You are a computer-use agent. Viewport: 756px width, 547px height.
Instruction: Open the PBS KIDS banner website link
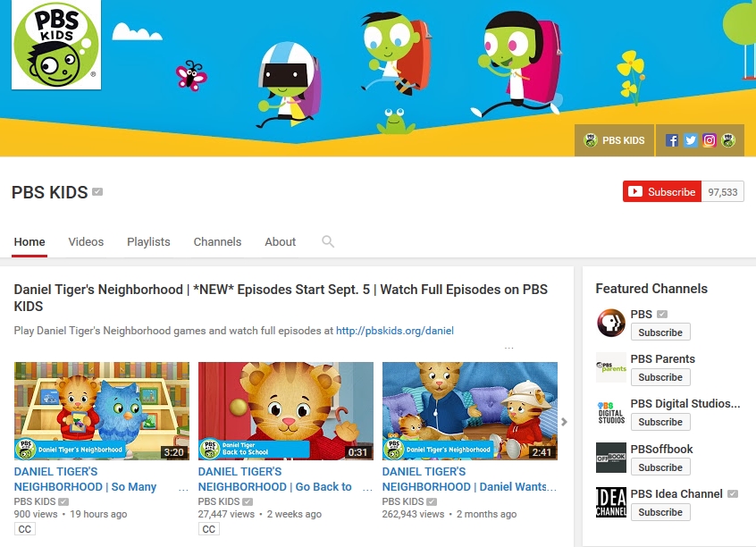pos(614,140)
